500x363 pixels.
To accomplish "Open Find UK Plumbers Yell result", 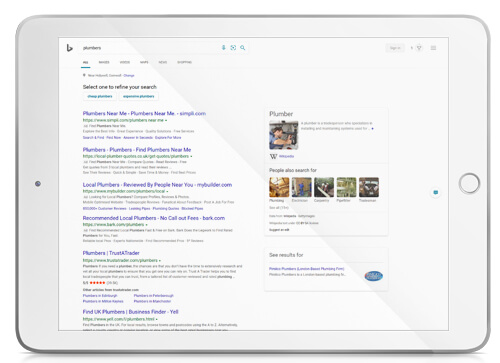I will (x=130, y=312).
